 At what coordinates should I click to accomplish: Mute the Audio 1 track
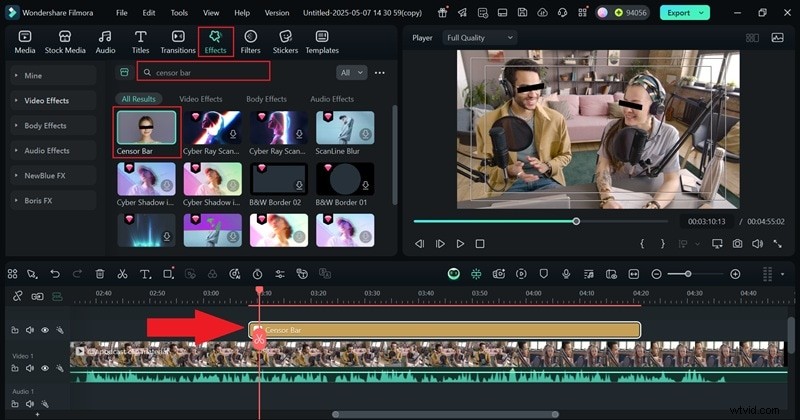(30, 404)
